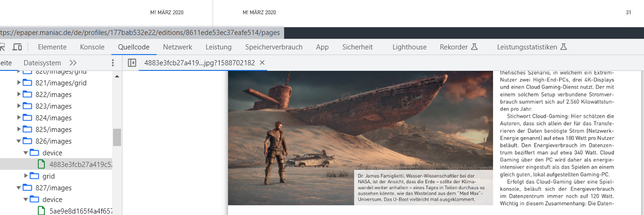This screenshot has width=644, height=215.
Task: Open the Rekorder tab
Action: (x=454, y=47)
